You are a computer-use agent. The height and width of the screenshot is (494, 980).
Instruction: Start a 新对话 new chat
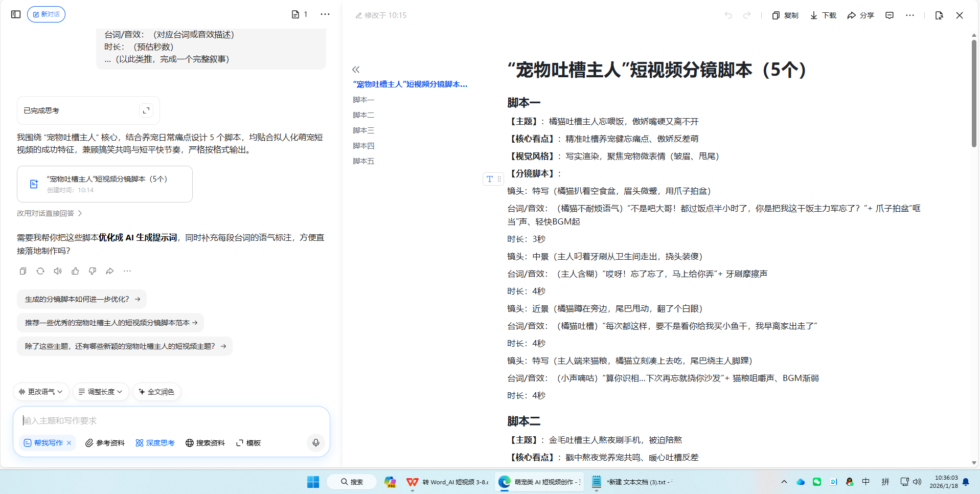(46, 14)
